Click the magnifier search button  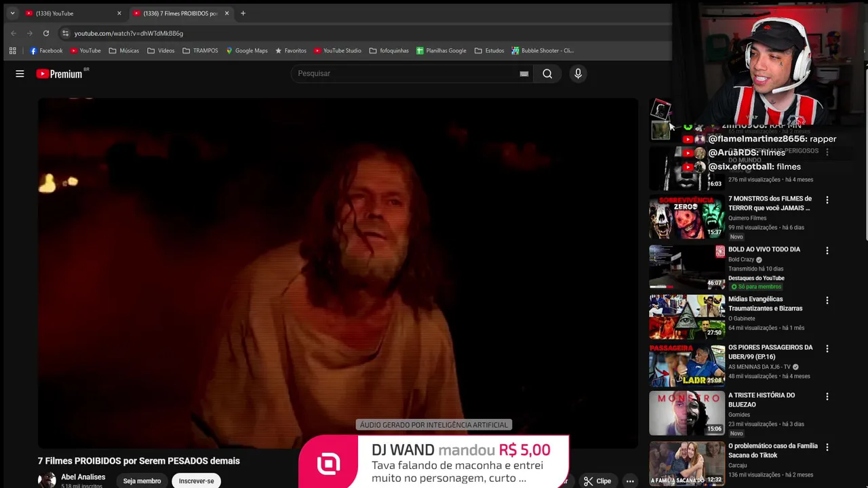tap(547, 74)
